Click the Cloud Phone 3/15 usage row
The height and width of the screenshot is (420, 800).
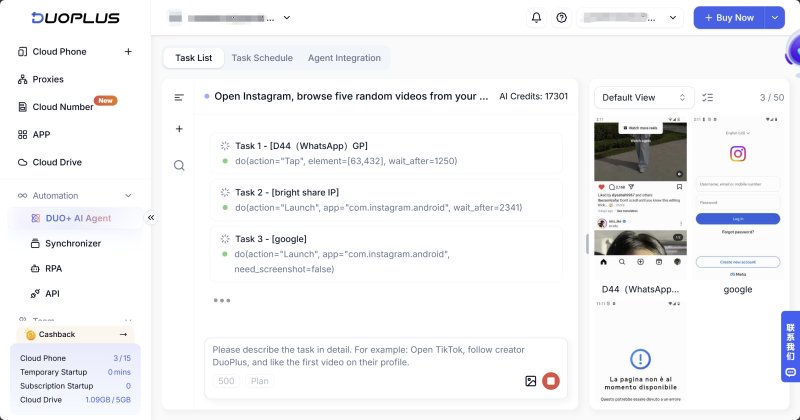tap(76, 358)
